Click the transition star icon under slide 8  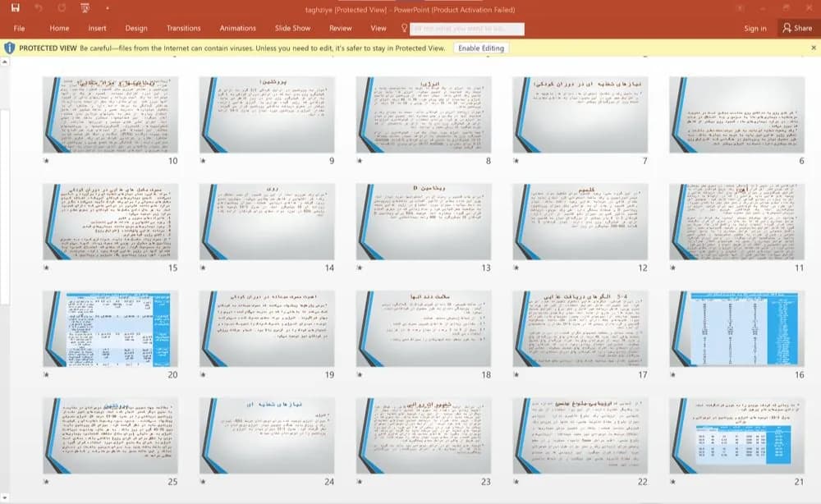click(360, 161)
